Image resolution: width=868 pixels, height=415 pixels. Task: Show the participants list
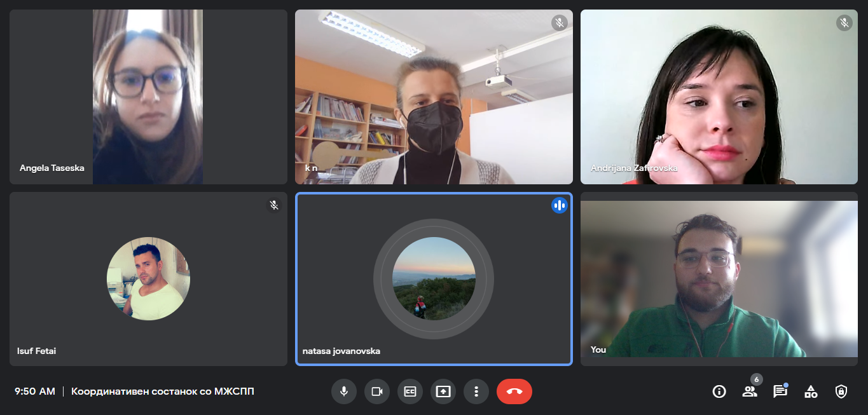[x=750, y=391]
